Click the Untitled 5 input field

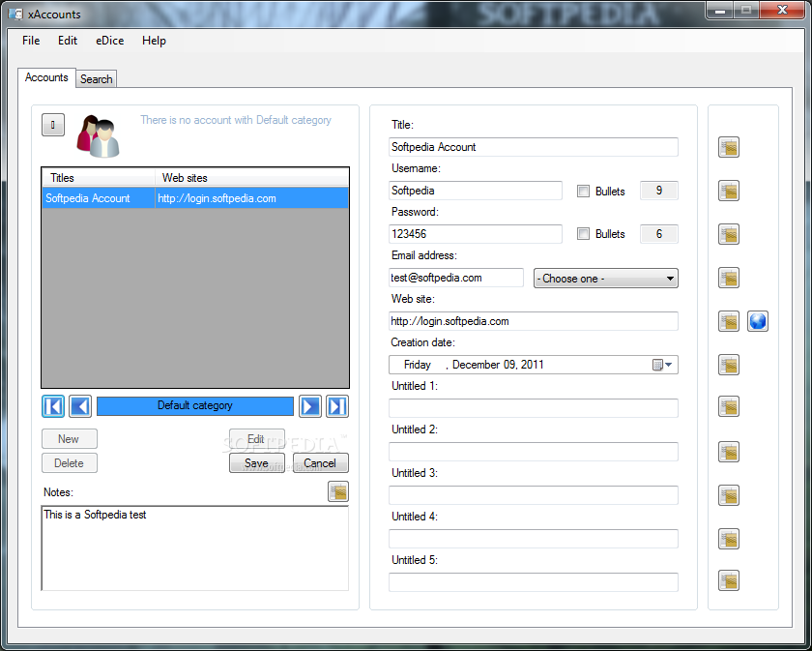pyautogui.click(x=534, y=582)
